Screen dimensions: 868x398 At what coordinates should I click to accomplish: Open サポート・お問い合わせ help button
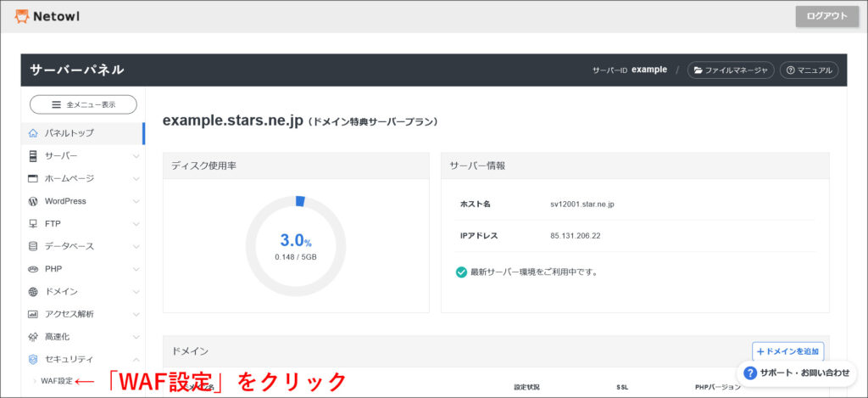[x=797, y=373]
